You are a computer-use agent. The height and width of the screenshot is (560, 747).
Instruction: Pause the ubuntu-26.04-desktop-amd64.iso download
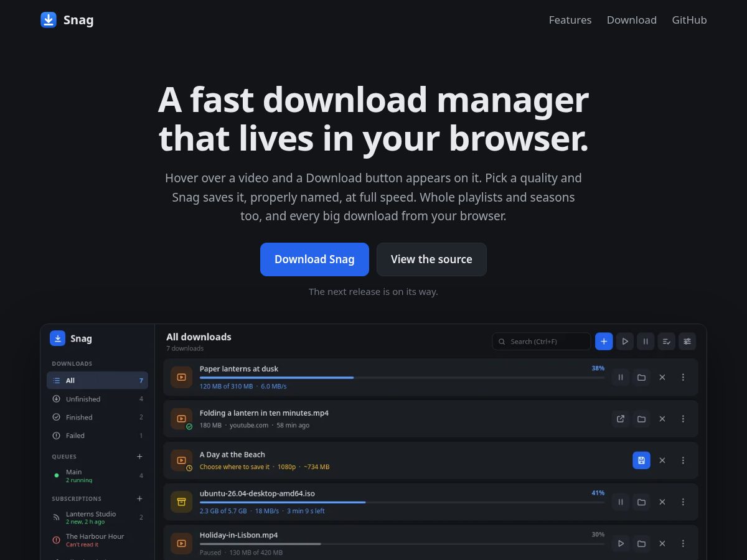point(621,502)
